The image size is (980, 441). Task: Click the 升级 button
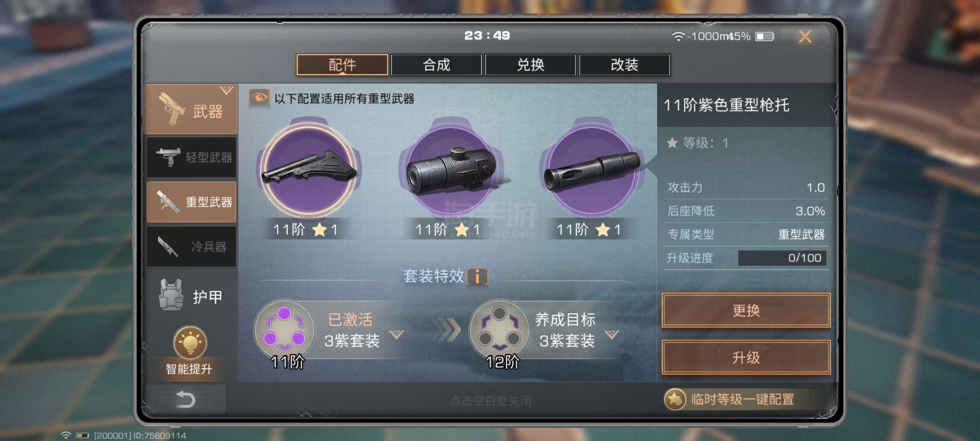pos(745,357)
